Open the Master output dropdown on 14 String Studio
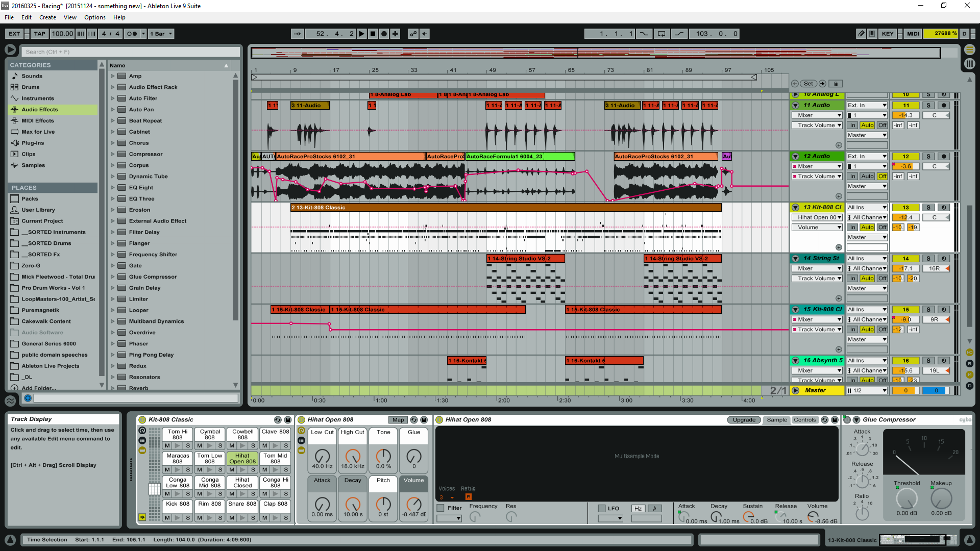980x551 pixels. pyautogui.click(x=867, y=289)
